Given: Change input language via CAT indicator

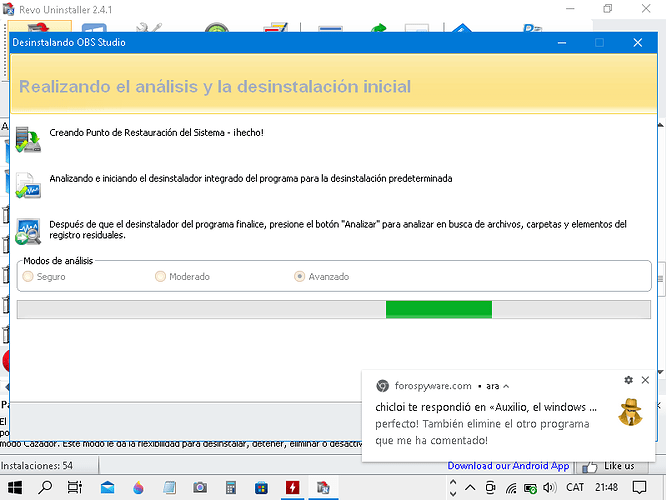Looking at the screenshot, I should pos(575,487).
